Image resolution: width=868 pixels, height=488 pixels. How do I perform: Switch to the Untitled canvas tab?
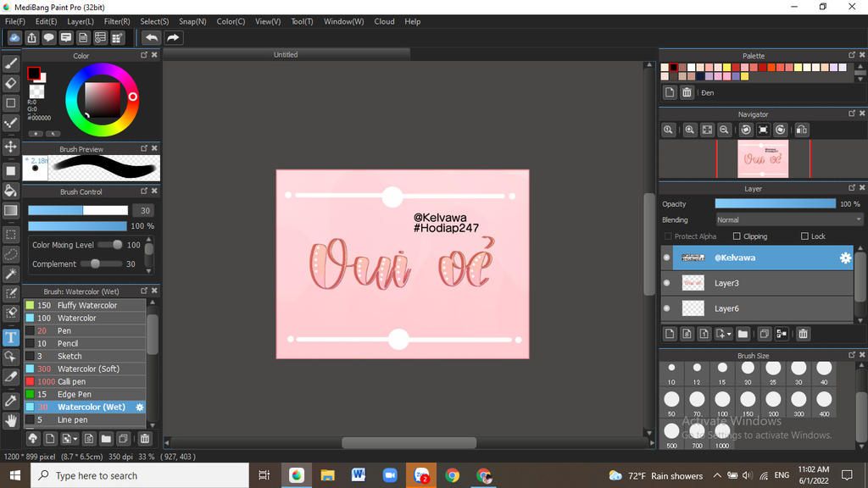[287, 55]
